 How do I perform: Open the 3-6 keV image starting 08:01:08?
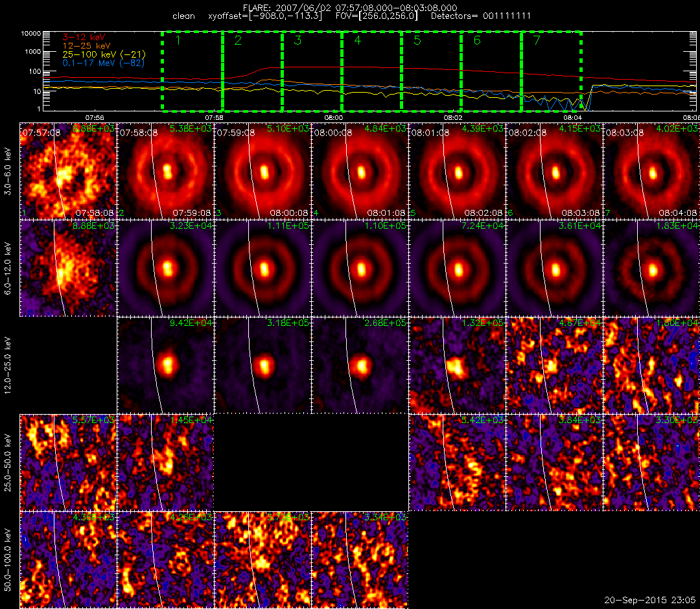[457, 171]
